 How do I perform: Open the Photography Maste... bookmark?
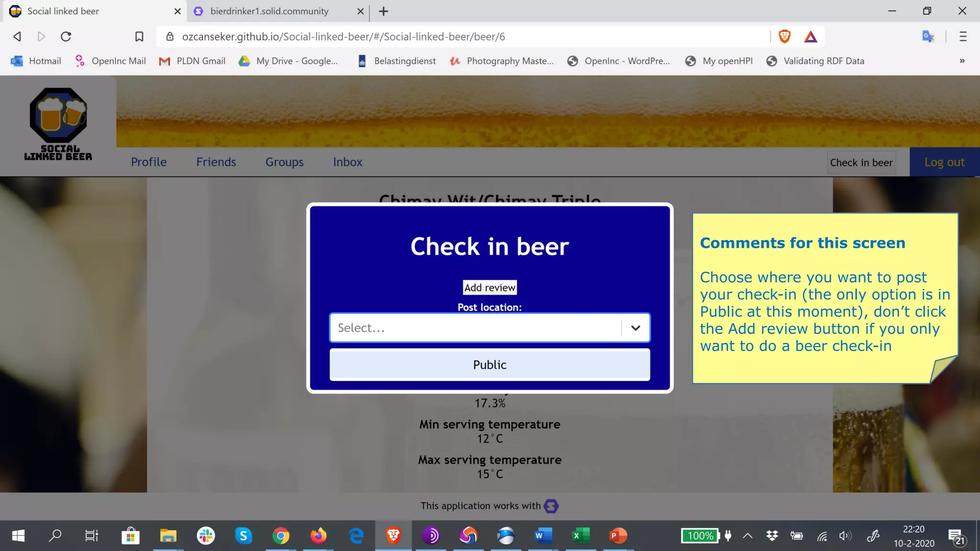pos(501,61)
